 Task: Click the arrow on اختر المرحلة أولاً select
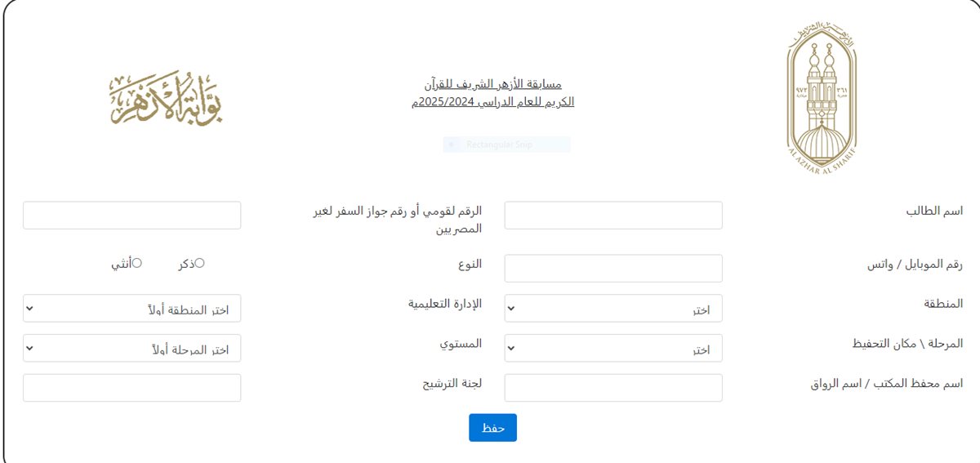click(30, 349)
